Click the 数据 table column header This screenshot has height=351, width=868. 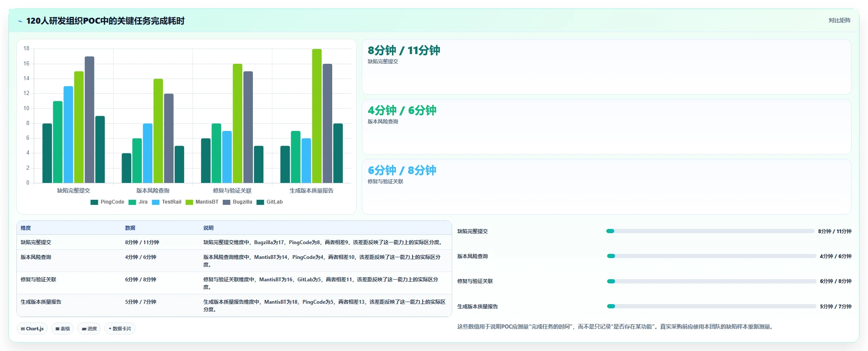pyautogui.click(x=130, y=228)
